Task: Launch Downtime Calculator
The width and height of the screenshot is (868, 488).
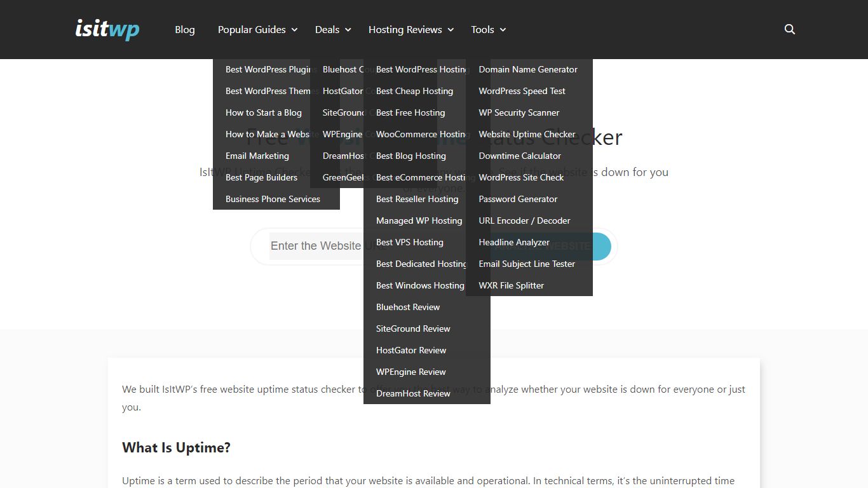Action: [x=520, y=156]
